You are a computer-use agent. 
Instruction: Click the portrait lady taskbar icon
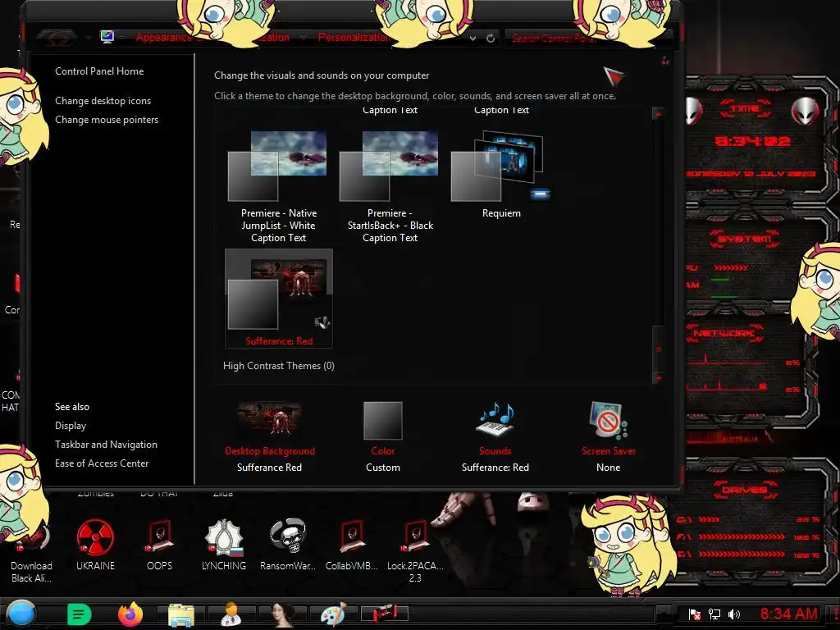(x=282, y=614)
